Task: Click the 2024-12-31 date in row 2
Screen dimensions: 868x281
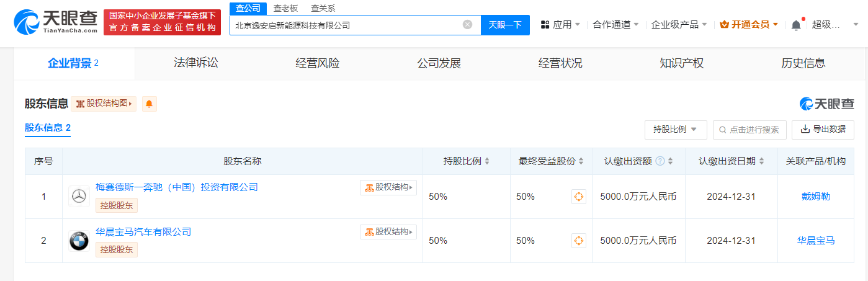Action: coord(731,241)
